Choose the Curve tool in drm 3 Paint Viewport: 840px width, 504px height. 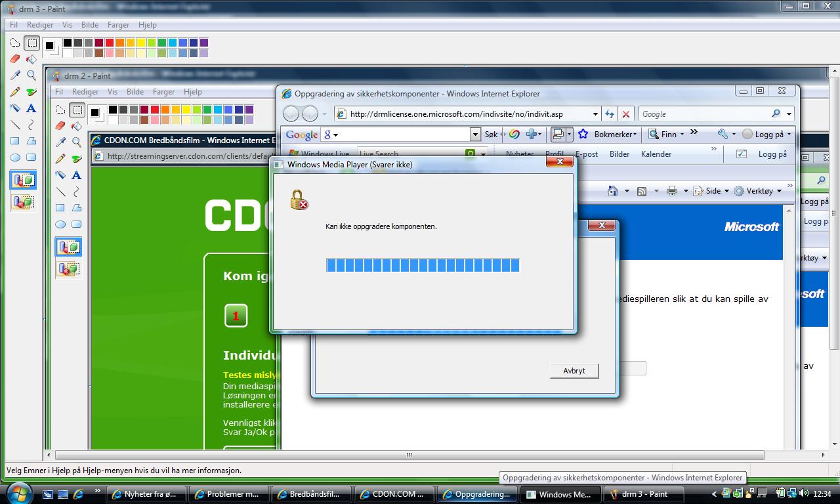pos(31,125)
